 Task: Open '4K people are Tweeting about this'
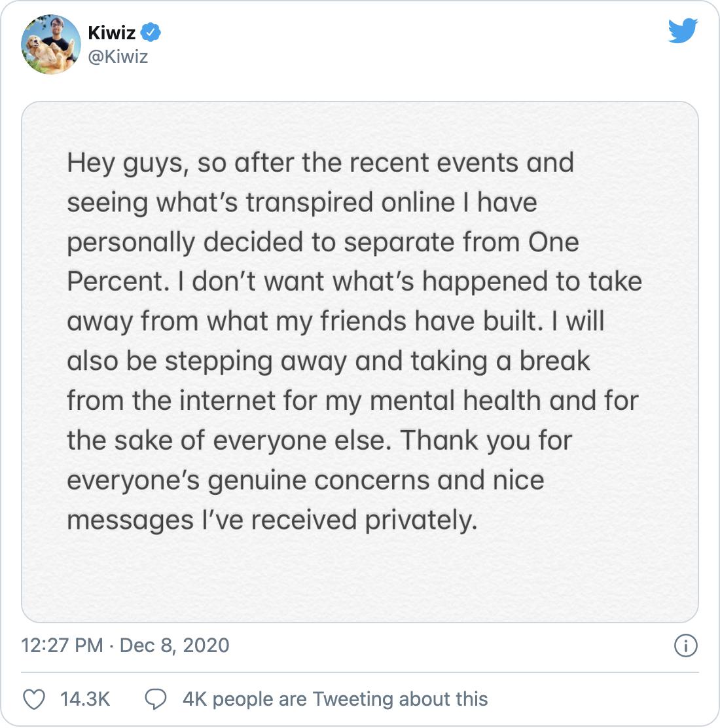(x=335, y=699)
